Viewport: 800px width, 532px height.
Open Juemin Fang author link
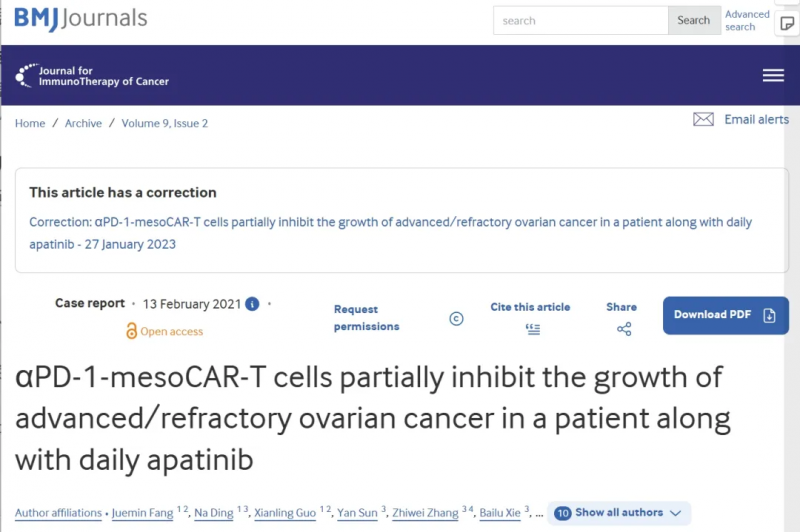coord(142,513)
